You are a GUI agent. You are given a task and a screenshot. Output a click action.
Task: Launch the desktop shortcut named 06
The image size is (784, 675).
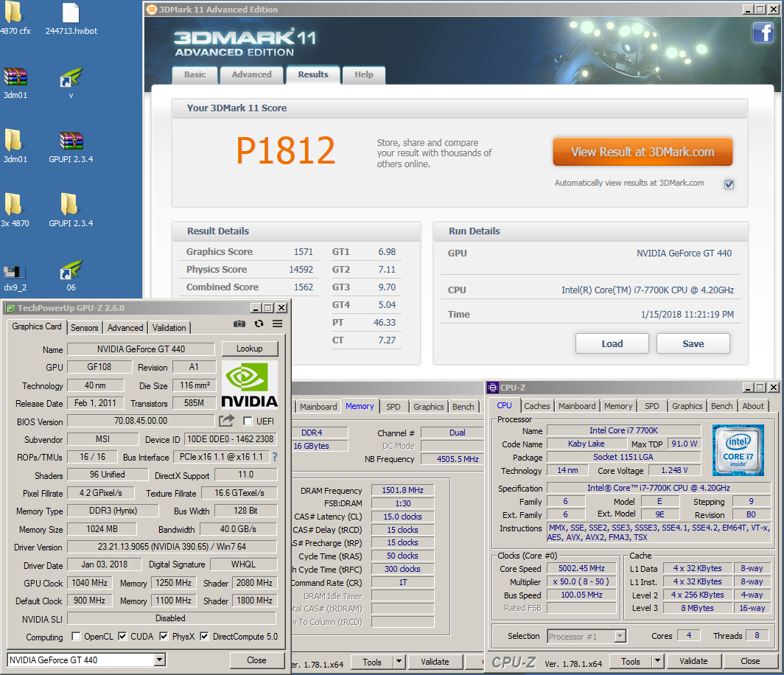(71, 276)
